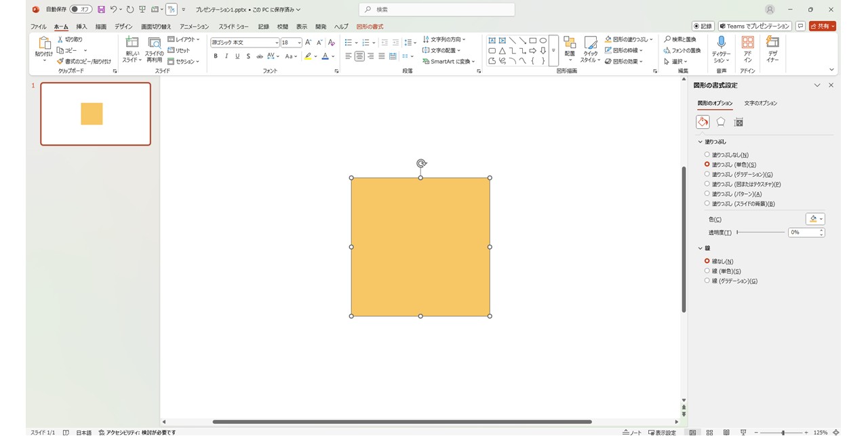Align text to the right

[x=370, y=56]
